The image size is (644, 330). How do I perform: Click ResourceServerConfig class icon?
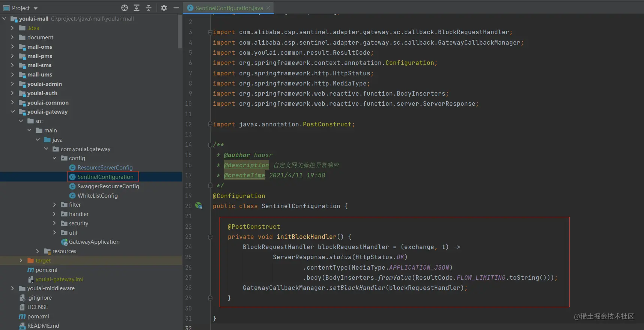pyautogui.click(x=72, y=168)
